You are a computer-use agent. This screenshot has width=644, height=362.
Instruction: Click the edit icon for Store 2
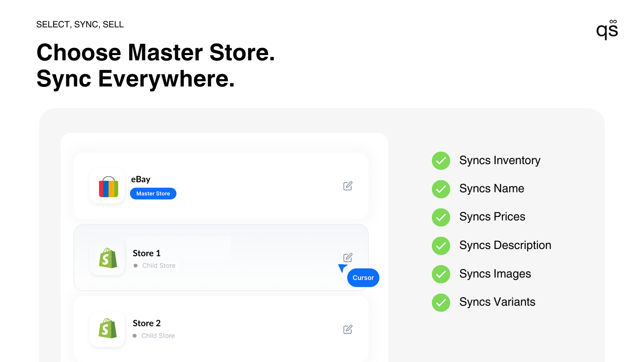347,329
